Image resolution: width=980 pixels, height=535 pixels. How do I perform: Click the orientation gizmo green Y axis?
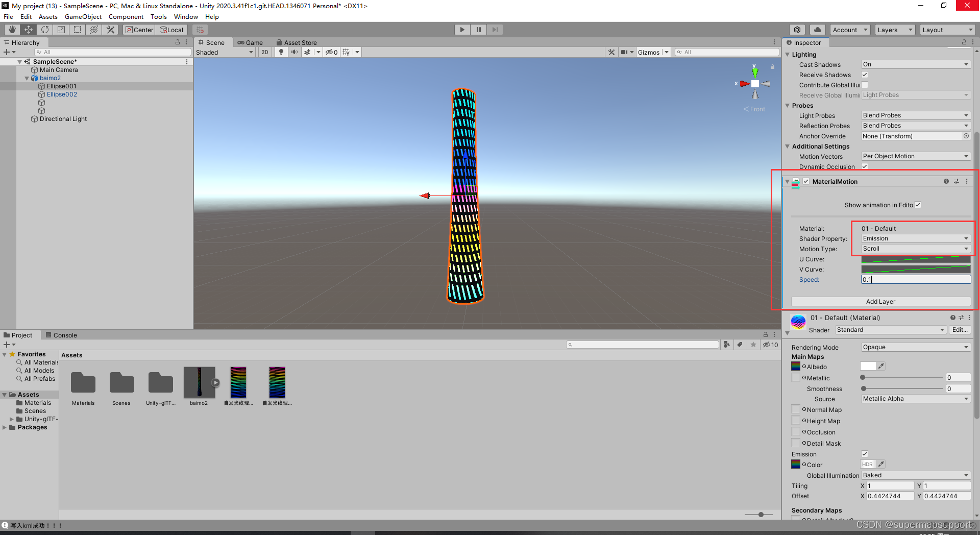(755, 72)
